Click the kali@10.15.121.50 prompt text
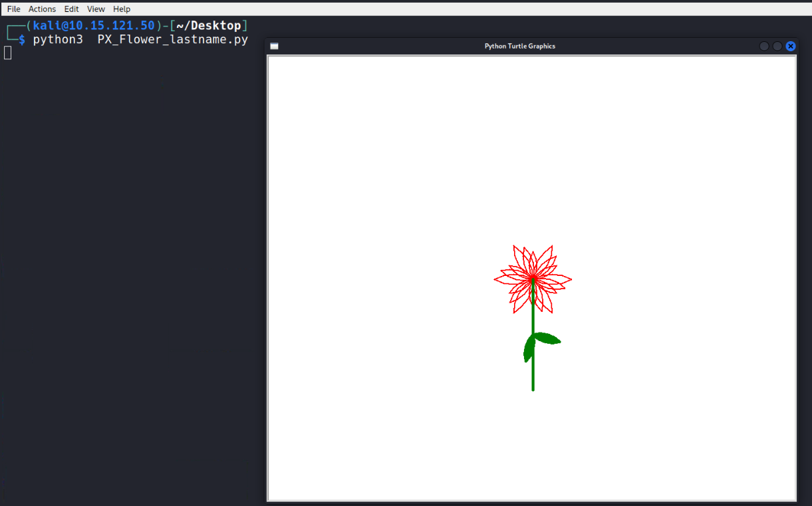Viewport: 812px width, 506px height. pyautogui.click(x=93, y=26)
